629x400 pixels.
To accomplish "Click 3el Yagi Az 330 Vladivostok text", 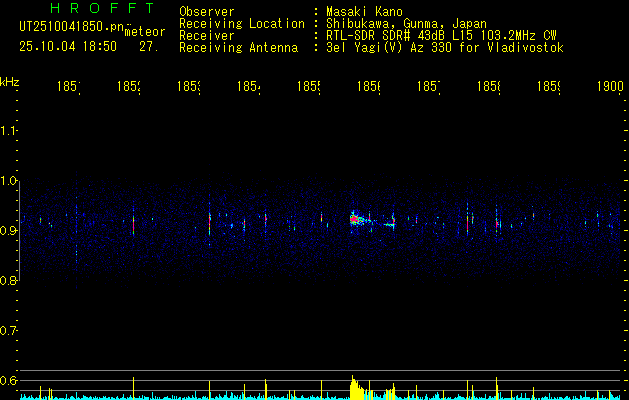I will tap(445, 48).
